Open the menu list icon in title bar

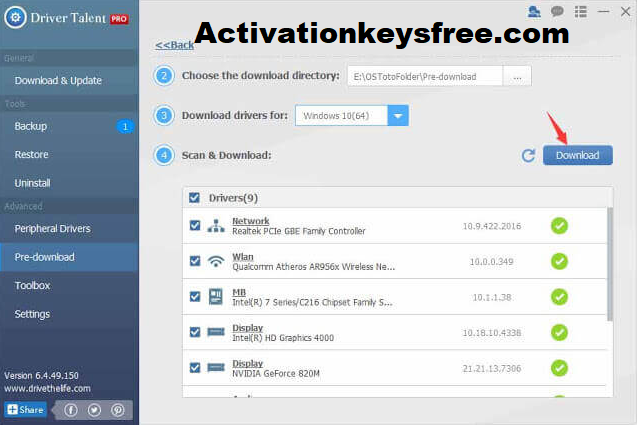coord(581,12)
